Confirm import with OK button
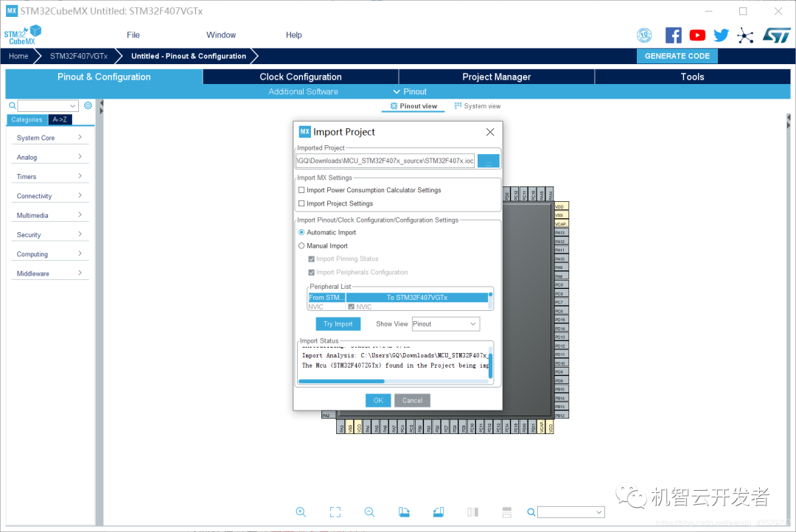The width and height of the screenshot is (796, 532). (378, 401)
